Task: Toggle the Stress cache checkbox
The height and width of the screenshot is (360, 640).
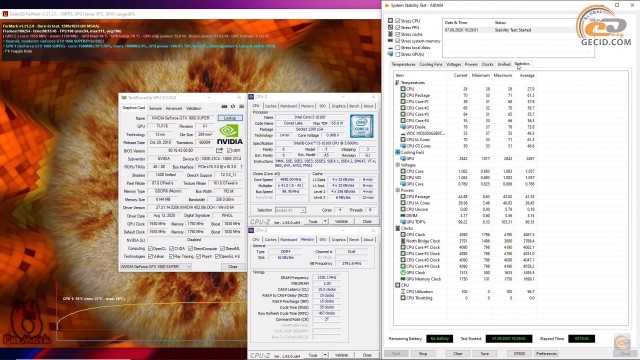Action: (x=398, y=34)
